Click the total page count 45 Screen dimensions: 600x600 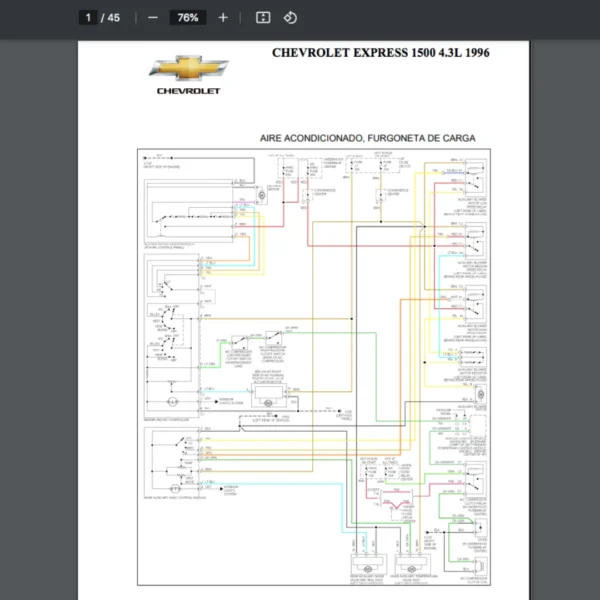point(113,18)
